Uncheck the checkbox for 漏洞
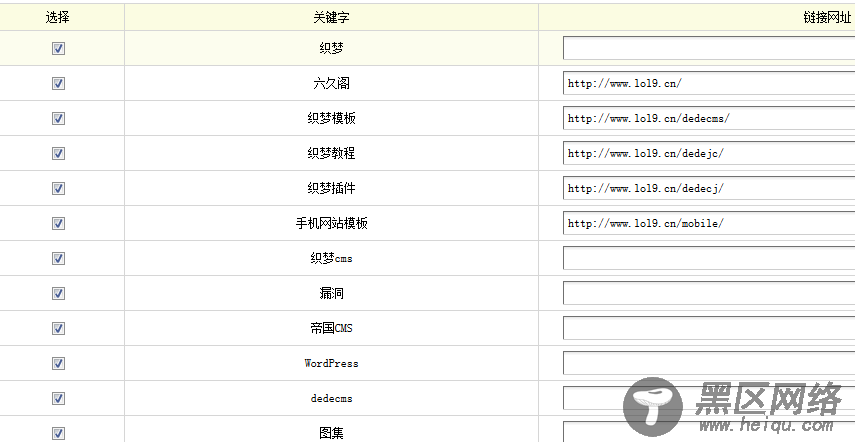This screenshot has height=442, width=855. 58,293
